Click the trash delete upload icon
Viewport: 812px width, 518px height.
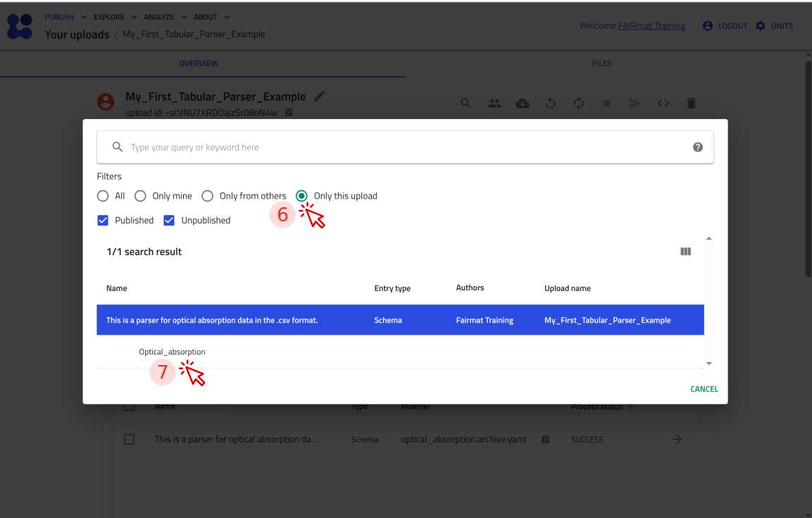[x=691, y=104]
